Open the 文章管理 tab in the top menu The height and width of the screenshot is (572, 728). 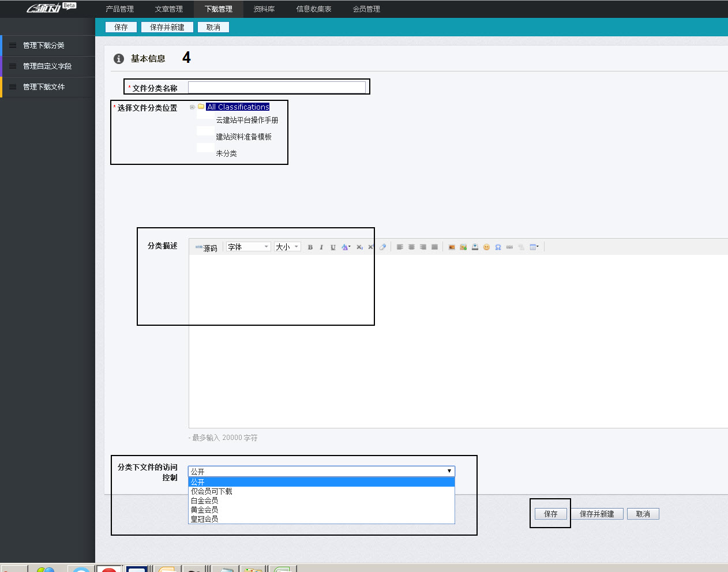tap(168, 9)
